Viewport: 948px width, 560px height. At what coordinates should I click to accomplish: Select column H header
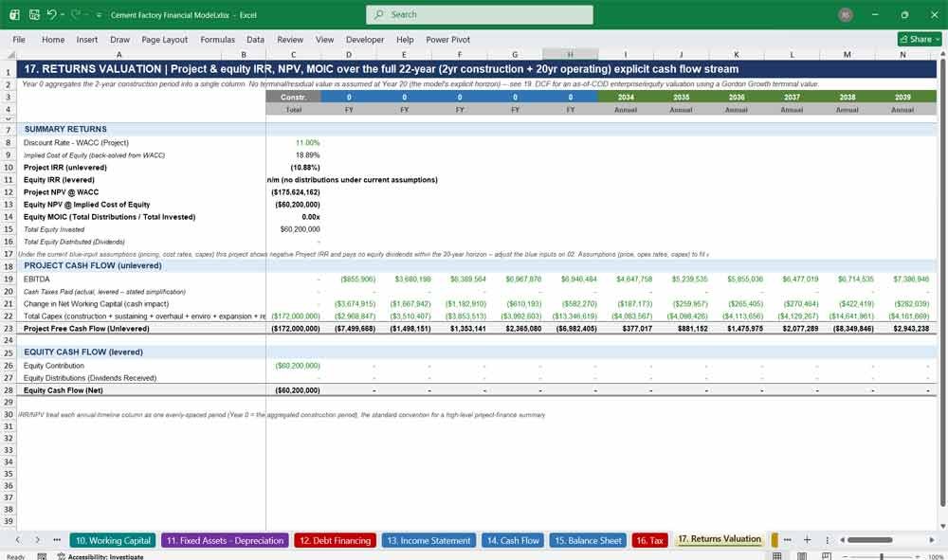pos(570,54)
